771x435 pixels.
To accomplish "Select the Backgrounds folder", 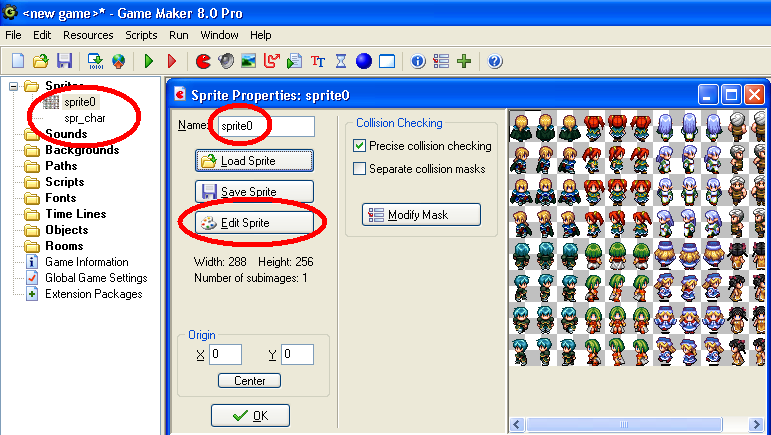I will tap(82, 150).
